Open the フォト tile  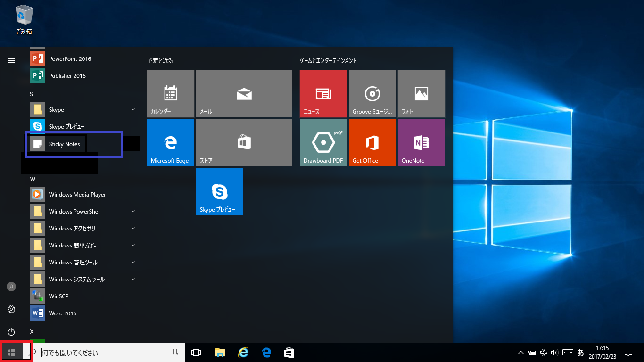(x=421, y=94)
